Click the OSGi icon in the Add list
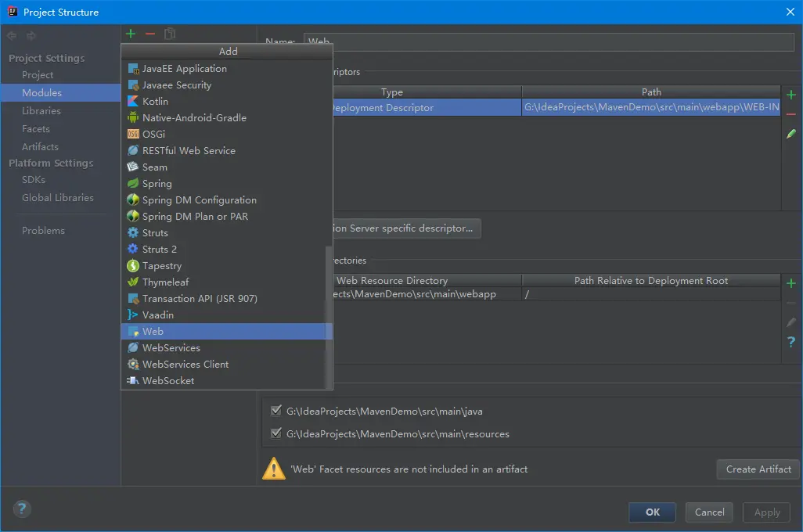This screenshot has width=803, height=532. pos(133,134)
